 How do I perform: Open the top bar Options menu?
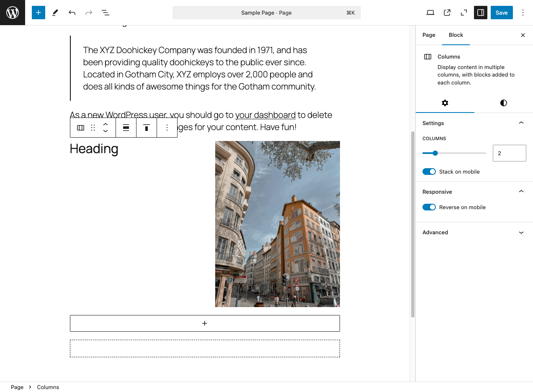click(x=523, y=13)
